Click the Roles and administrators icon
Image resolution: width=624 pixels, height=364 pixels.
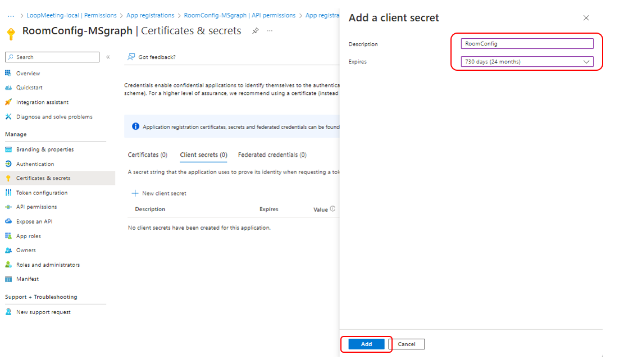click(x=8, y=265)
